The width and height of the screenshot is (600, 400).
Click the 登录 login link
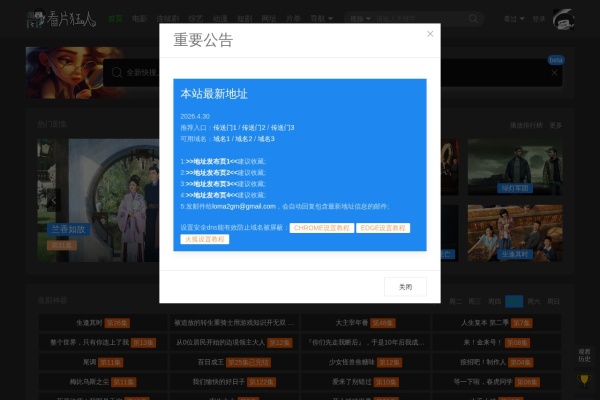tap(538, 19)
